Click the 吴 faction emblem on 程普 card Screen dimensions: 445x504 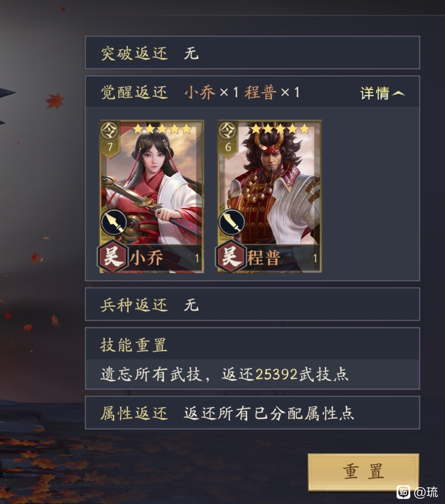click(230, 256)
